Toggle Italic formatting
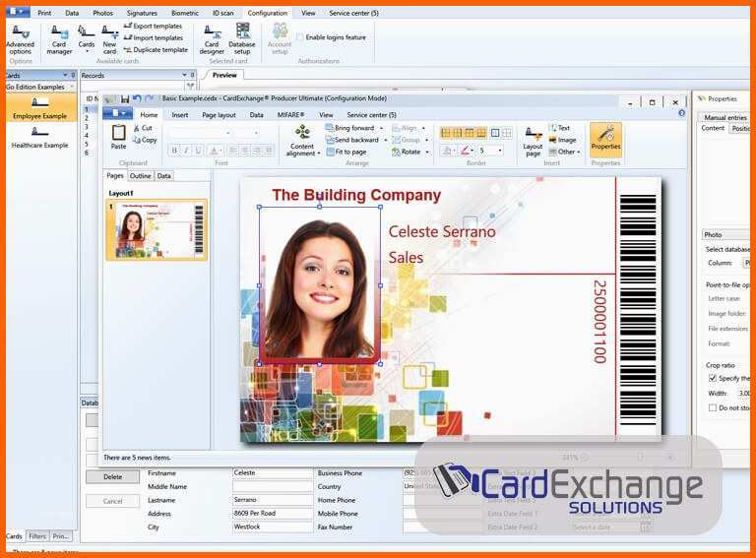Image resolution: width=756 pixels, height=558 pixels. point(186,151)
